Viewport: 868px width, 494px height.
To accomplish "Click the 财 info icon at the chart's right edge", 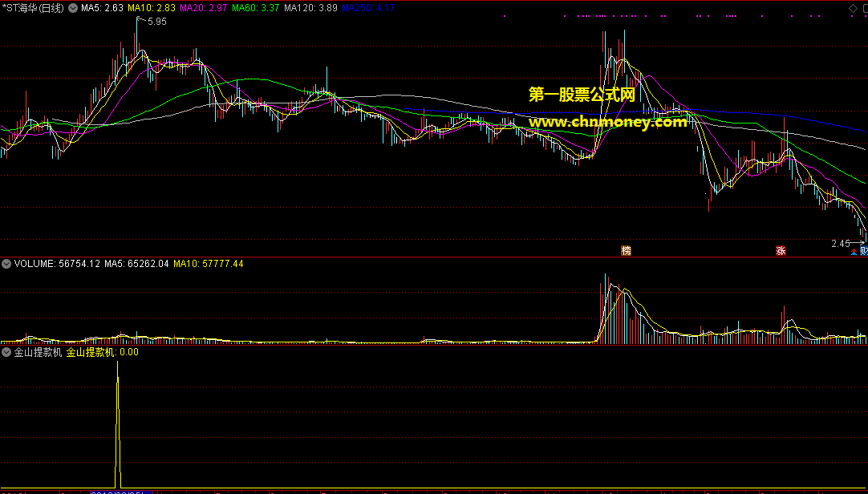I will (863, 251).
